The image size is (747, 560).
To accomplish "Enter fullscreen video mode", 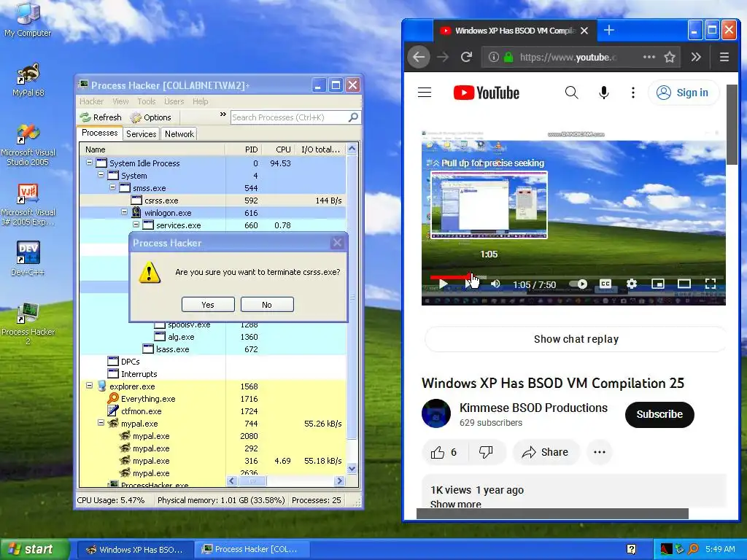I will [x=711, y=284].
